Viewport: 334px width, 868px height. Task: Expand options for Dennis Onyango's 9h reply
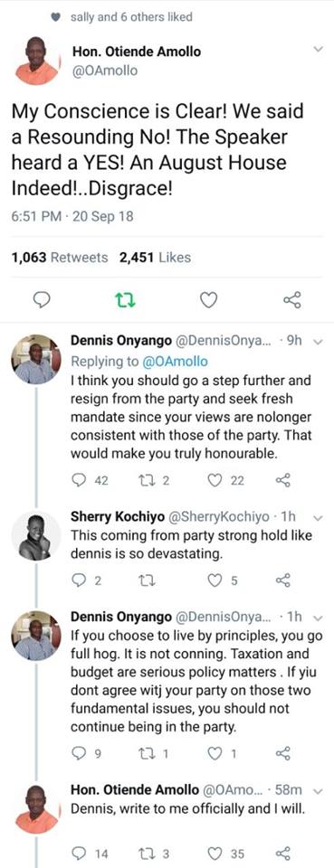tap(318, 342)
